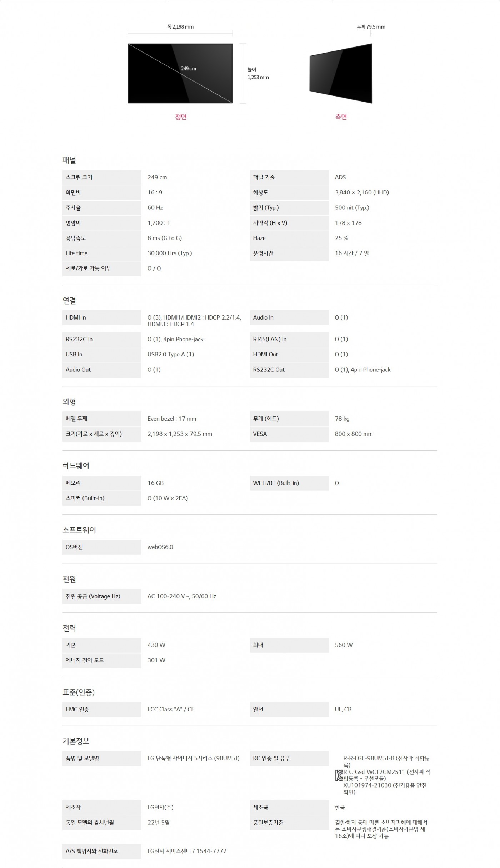The width and height of the screenshot is (500, 868).
Task: Click the VESA 800 x 800 mm value
Action: [354, 434]
